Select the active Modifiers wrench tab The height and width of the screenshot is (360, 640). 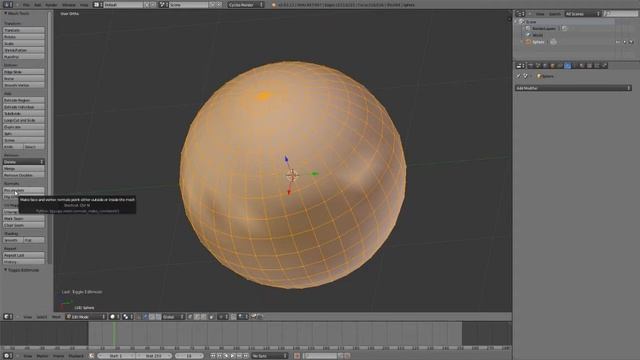pos(567,66)
